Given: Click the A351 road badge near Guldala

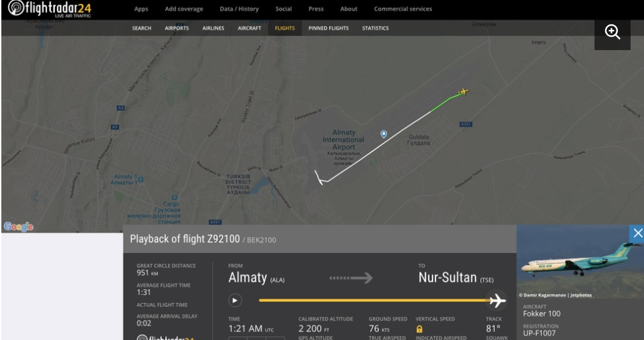Looking at the screenshot, I should tap(465, 124).
